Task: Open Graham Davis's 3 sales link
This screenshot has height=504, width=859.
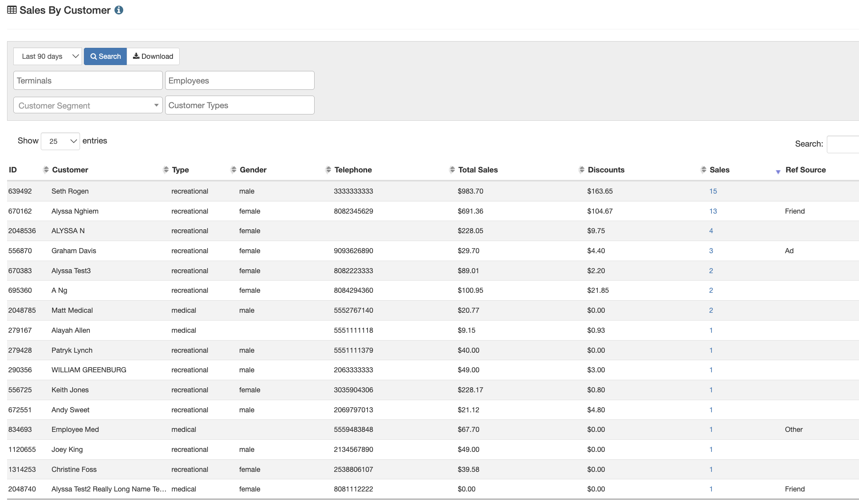Action: (x=711, y=251)
